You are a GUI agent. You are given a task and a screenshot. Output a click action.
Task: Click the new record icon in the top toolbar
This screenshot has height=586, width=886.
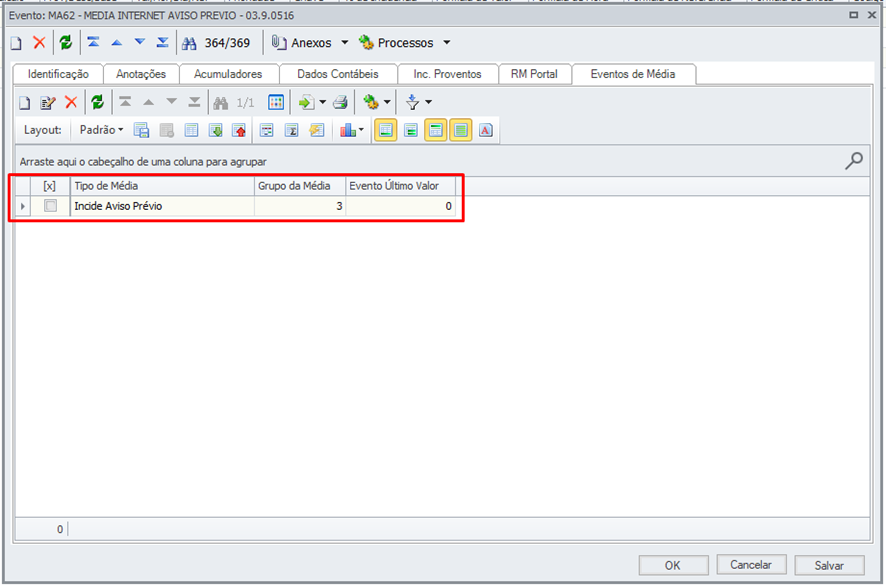point(16,43)
